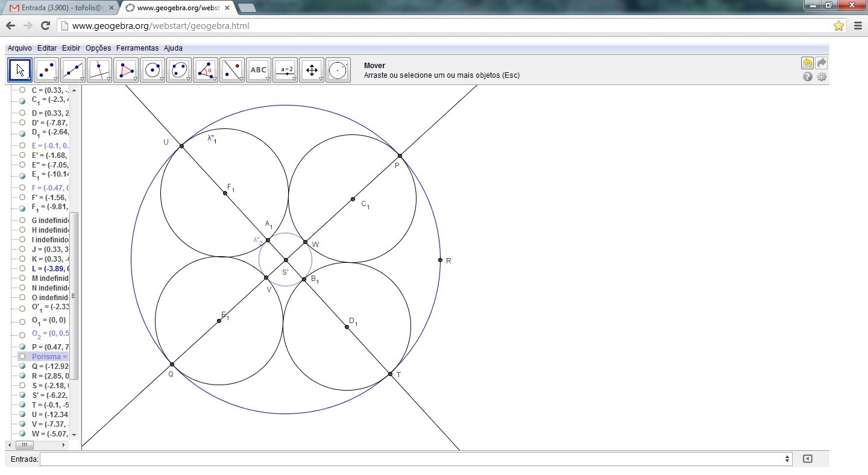The height and width of the screenshot is (475, 868).
Task: Select the Perpendicular line tool
Action: pyautogui.click(x=99, y=70)
